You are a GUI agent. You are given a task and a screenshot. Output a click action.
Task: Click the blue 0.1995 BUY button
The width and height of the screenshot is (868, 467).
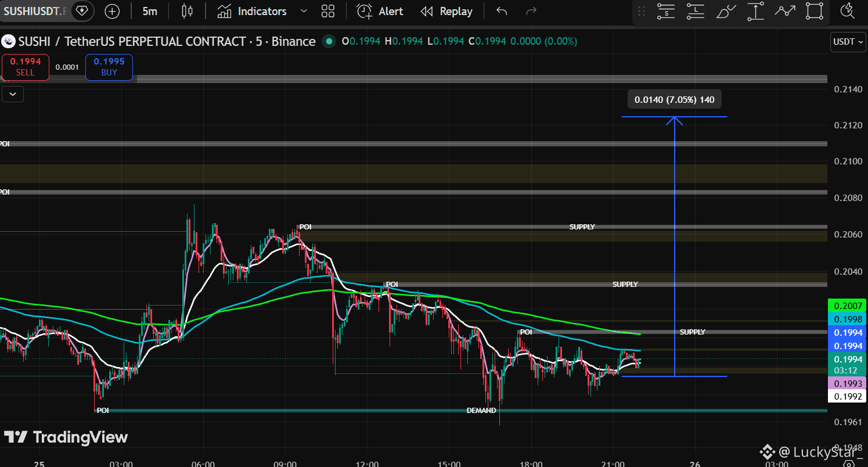click(109, 67)
